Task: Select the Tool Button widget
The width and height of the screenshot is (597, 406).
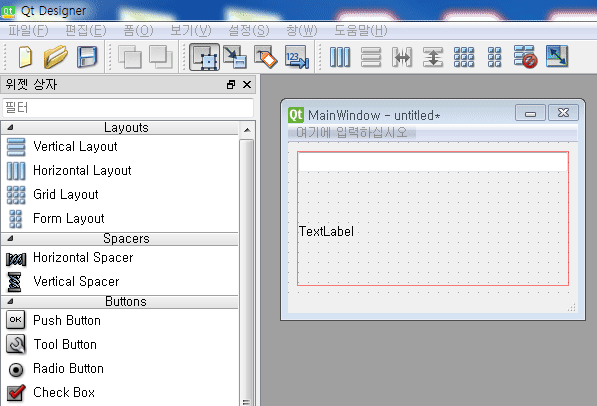Action: coord(120,345)
